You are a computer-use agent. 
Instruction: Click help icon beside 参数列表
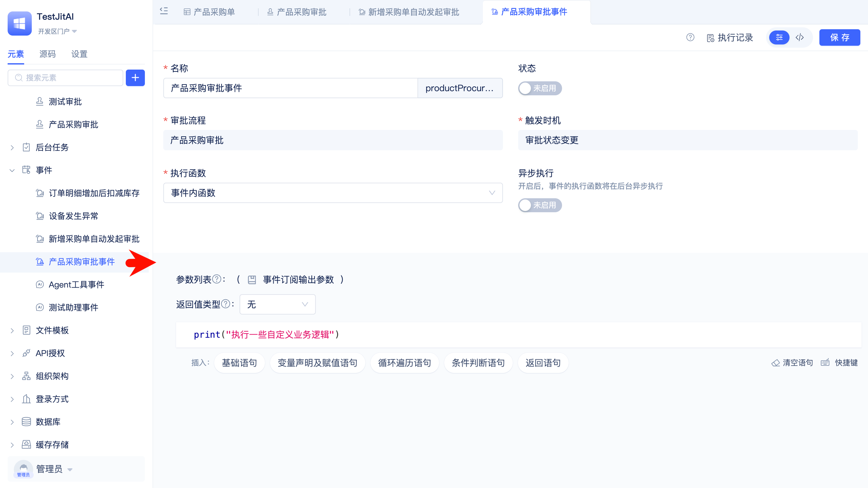click(217, 279)
